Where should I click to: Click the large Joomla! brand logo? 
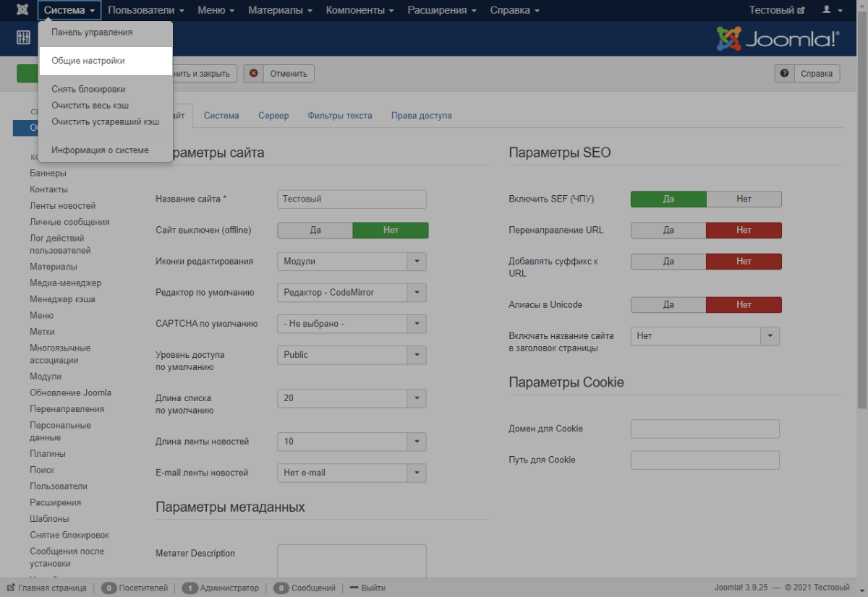point(778,38)
